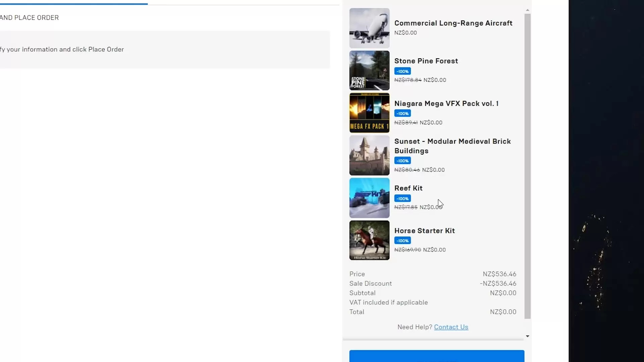This screenshot has height=362, width=644.
Task: Click the Stone Pine Forest thumbnail
Action: click(x=369, y=70)
